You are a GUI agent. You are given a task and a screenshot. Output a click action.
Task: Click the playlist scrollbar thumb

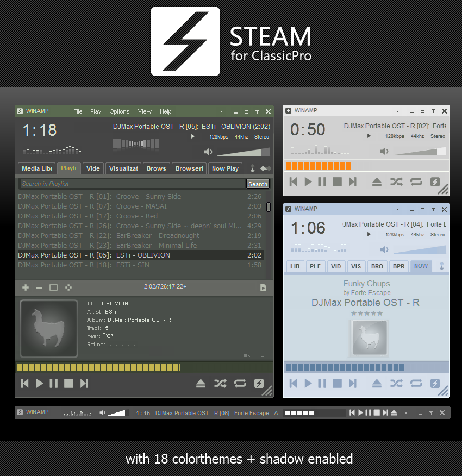269,206
